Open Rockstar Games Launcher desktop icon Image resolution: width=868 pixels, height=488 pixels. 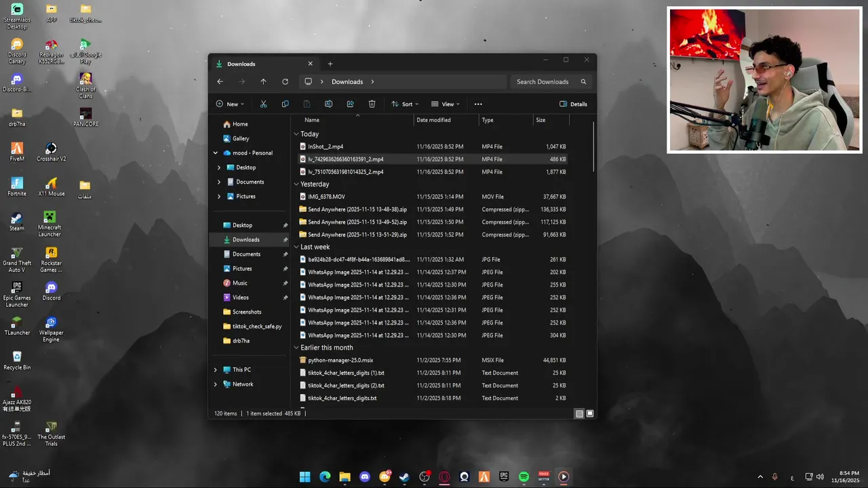[51, 260]
